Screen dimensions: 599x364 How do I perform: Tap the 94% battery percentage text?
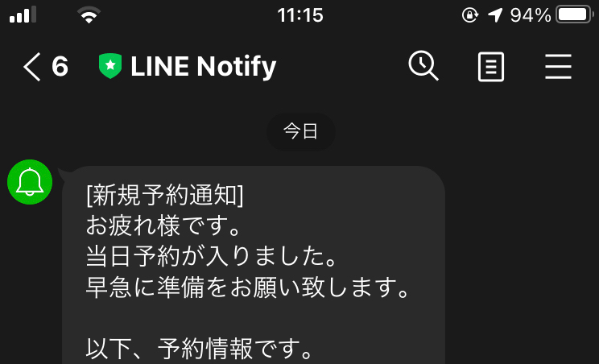[531, 15]
